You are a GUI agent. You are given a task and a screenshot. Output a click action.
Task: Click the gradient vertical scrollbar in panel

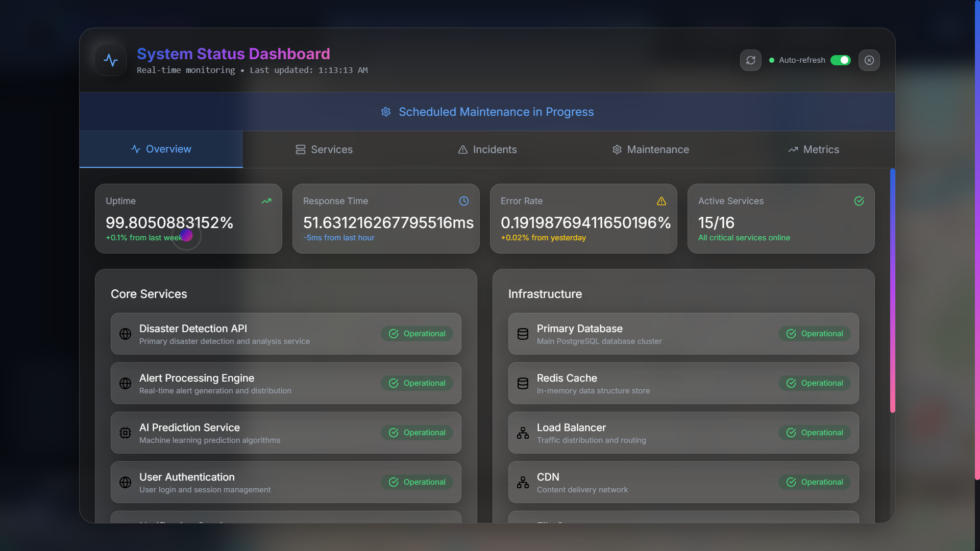[x=892, y=291]
